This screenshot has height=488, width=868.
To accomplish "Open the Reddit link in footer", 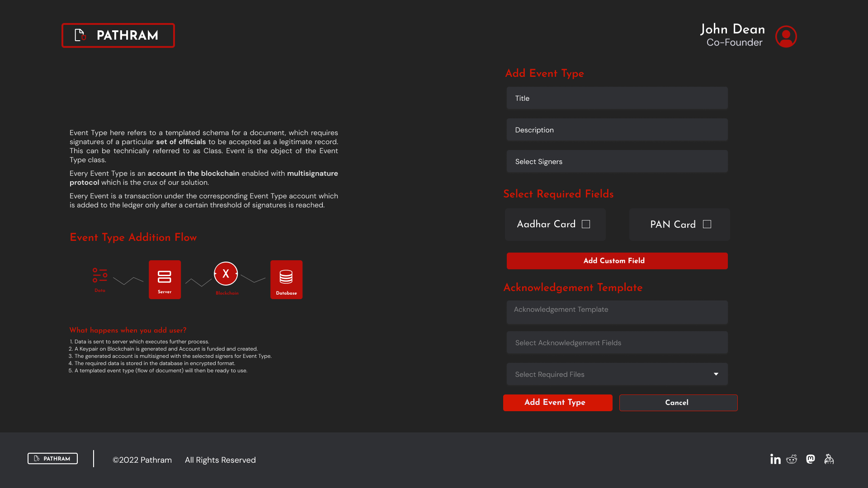I will coord(792,459).
